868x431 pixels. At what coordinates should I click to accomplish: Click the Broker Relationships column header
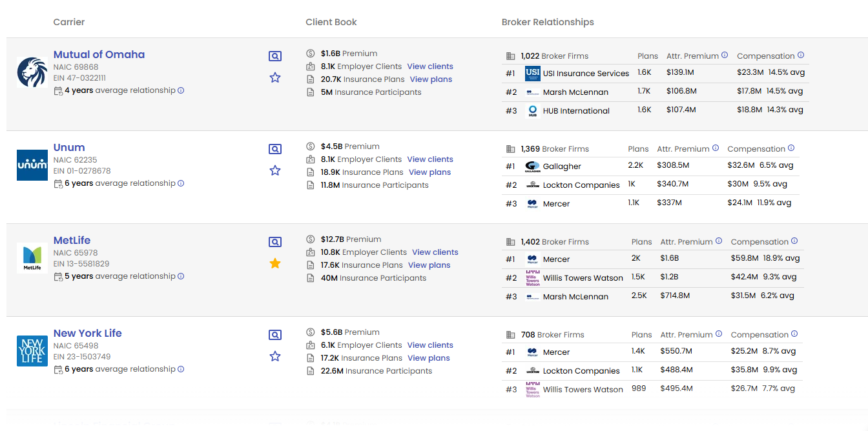[x=548, y=22]
